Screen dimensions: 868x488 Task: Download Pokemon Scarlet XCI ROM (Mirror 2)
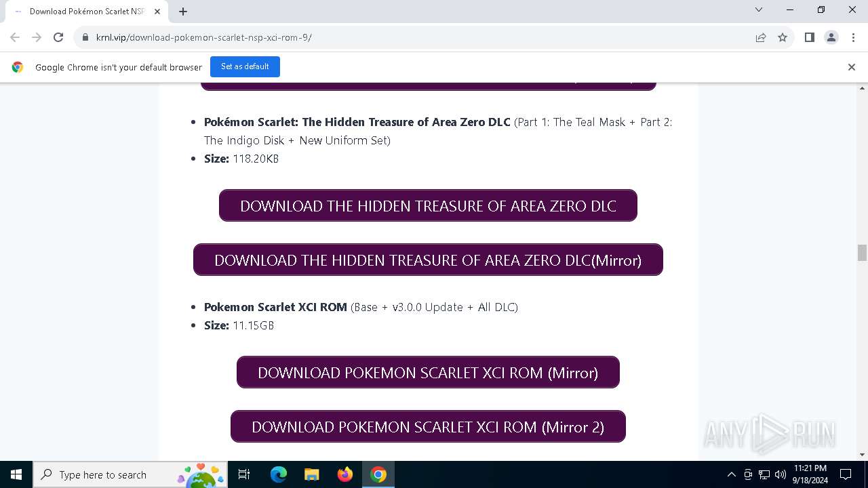click(428, 426)
